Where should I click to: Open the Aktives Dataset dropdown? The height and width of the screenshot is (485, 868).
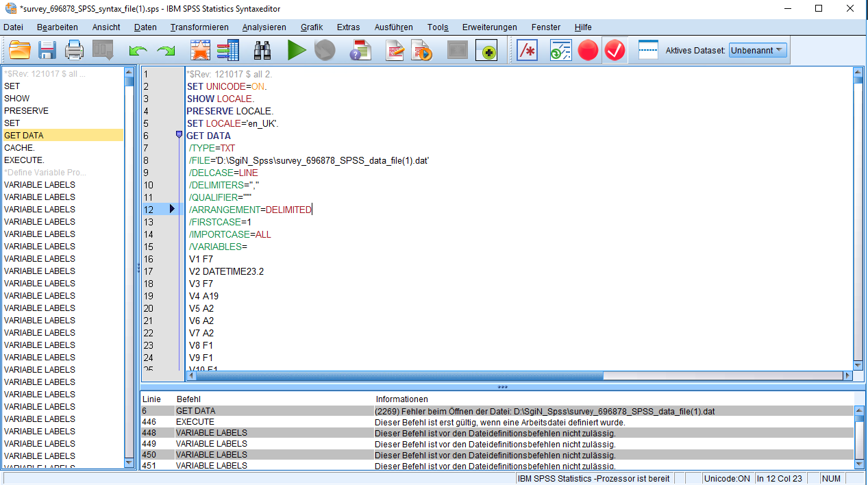[758, 51]
